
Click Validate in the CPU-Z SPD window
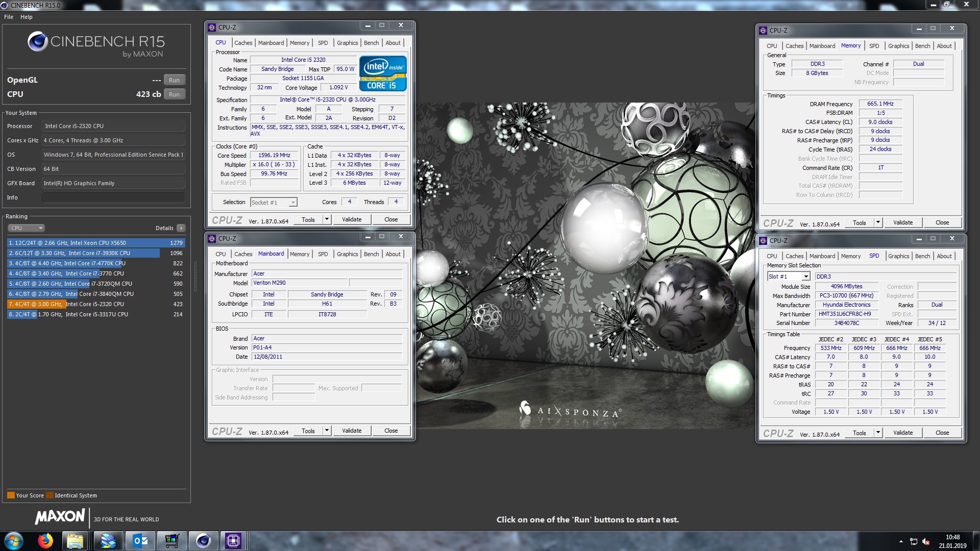coord(903,433)
